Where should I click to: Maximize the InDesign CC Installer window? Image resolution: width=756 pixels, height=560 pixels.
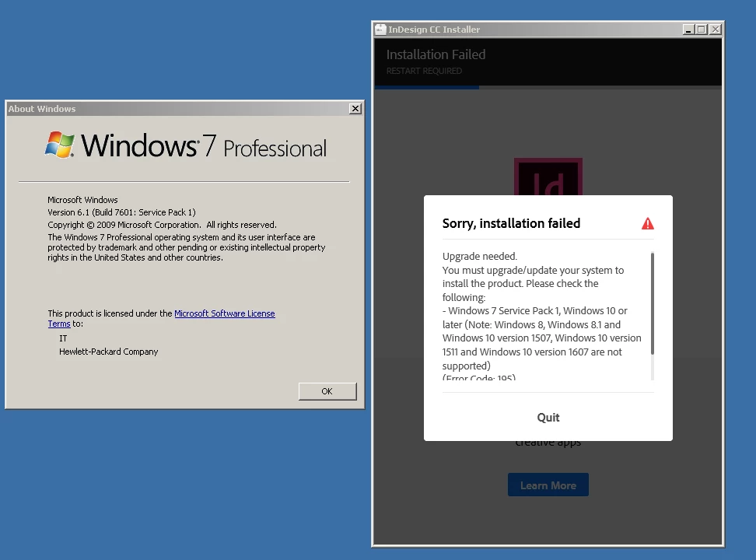point(702,30)
